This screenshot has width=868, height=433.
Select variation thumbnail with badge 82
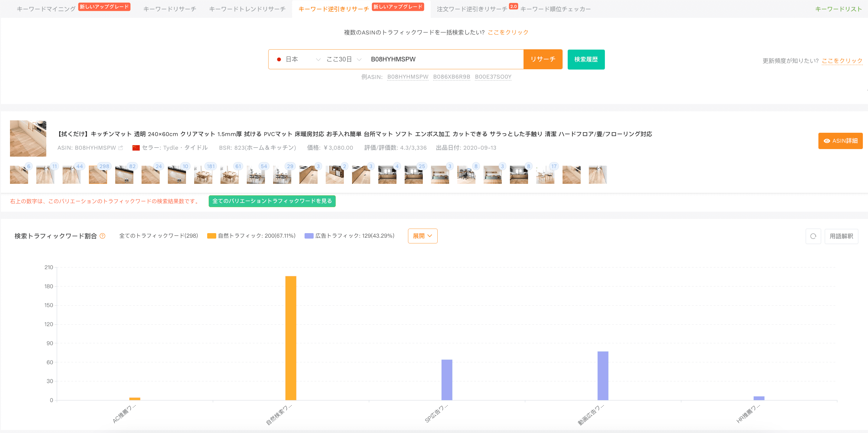124,174
